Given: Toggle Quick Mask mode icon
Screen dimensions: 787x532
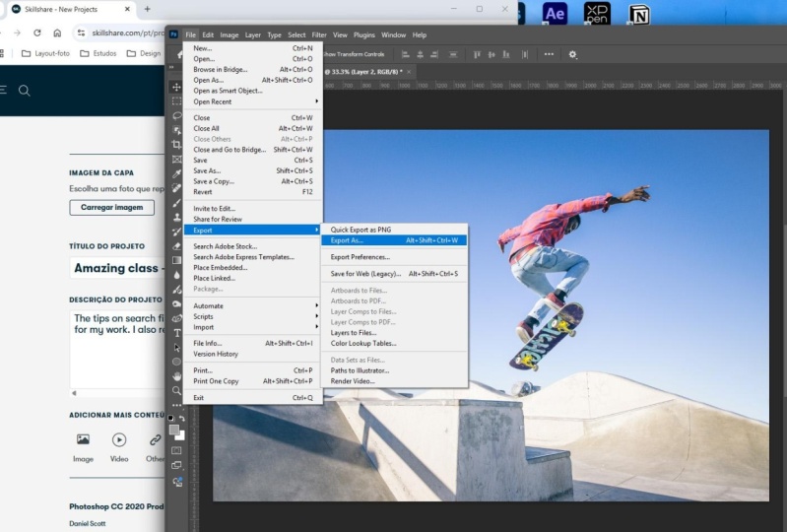Looking at the screenshot, I should point(176,450).
